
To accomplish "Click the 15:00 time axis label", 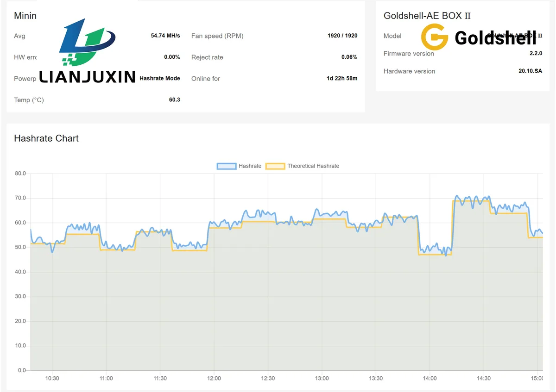I will (x=537, y=378).
